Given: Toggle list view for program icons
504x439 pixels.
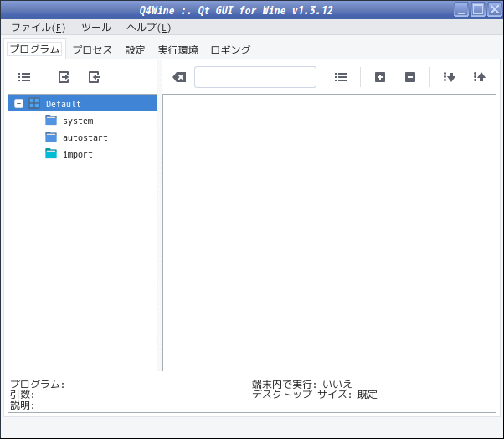Looking at the screenshot, I should pos(341,77).
